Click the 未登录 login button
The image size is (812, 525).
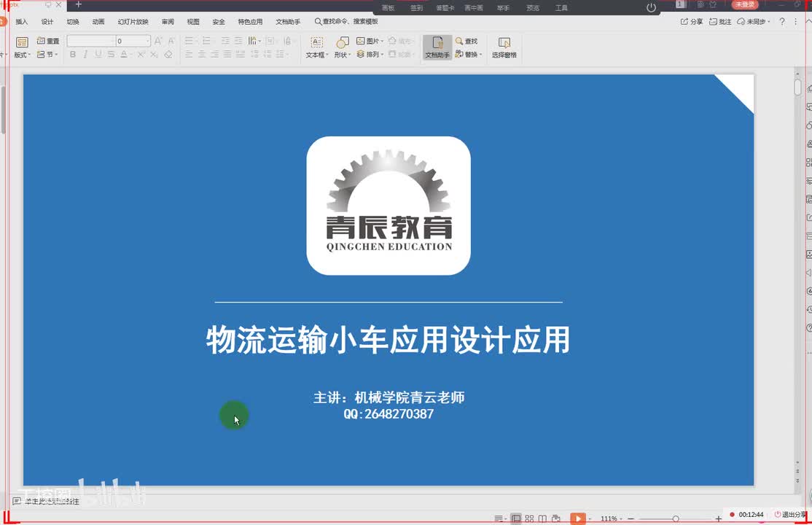(x=745, y=4)
